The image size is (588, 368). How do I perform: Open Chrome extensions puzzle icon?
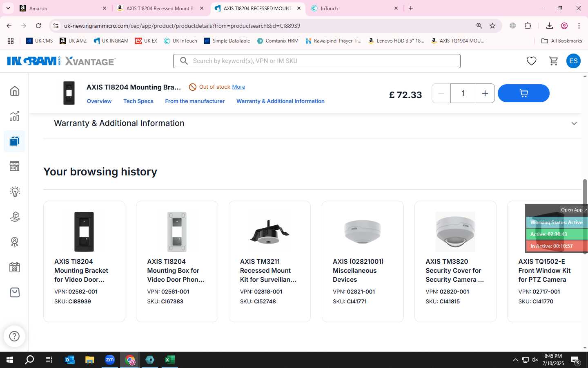pos(528,26)
